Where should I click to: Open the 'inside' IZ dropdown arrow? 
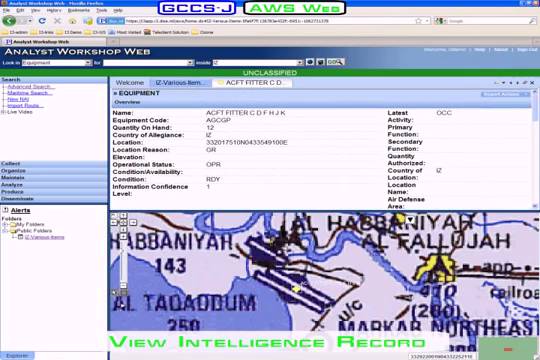tap(300, 63)
